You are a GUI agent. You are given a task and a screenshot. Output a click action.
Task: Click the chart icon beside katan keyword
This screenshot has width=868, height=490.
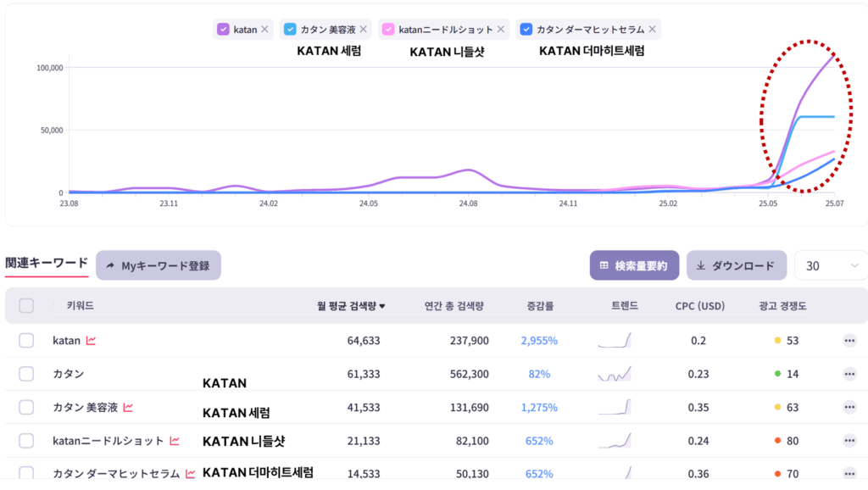[x=91, y=341]
